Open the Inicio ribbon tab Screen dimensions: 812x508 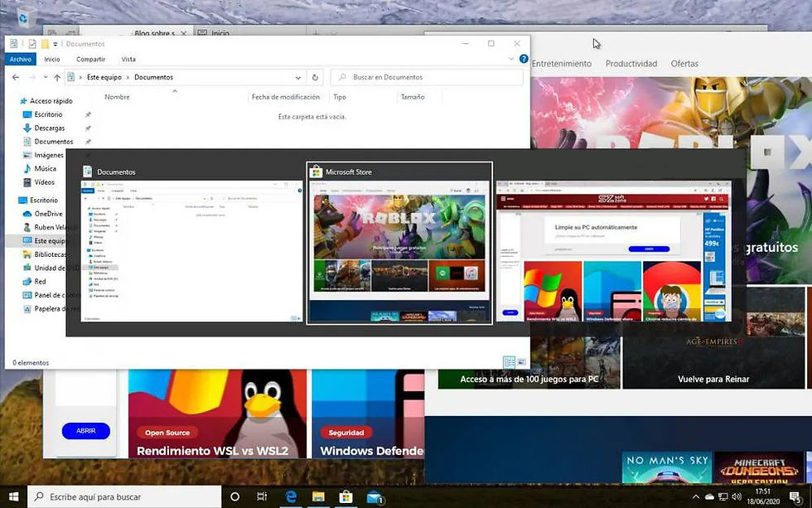51,60
